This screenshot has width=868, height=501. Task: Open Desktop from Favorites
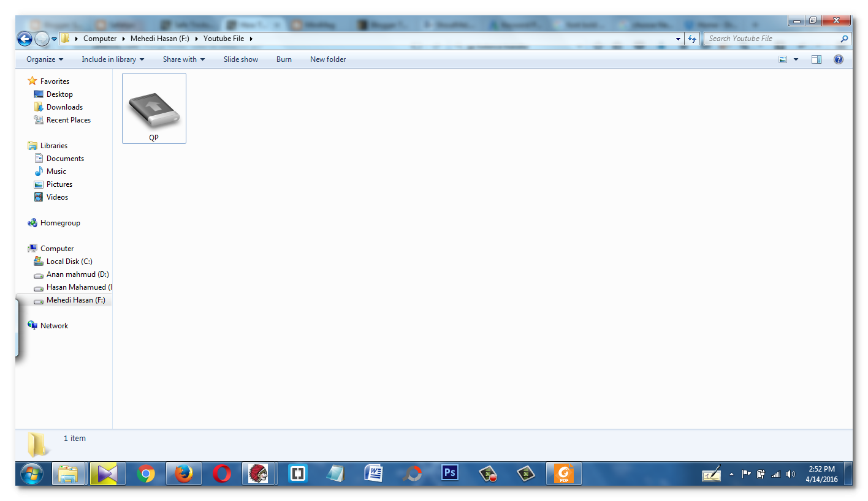point(59,94)
